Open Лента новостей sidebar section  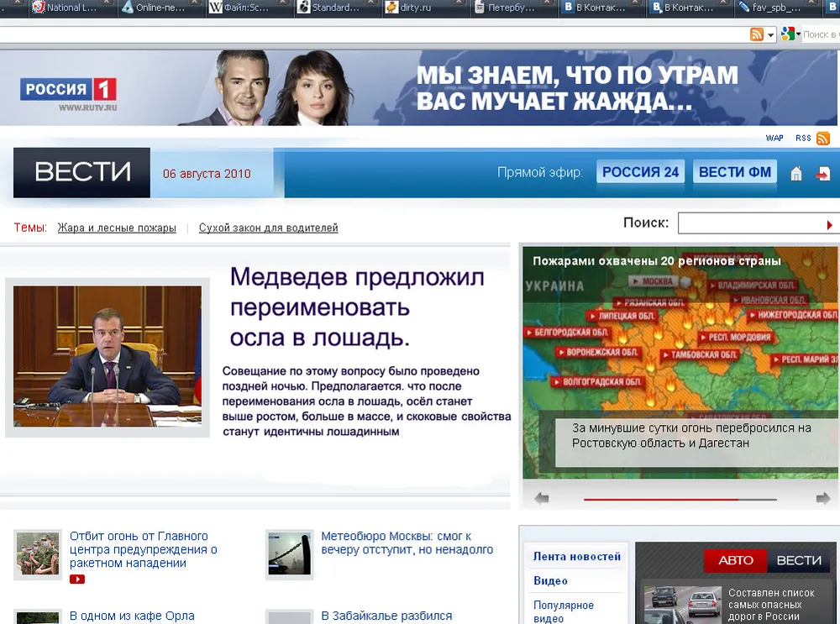pyautogui.click(x=577, y=556)
